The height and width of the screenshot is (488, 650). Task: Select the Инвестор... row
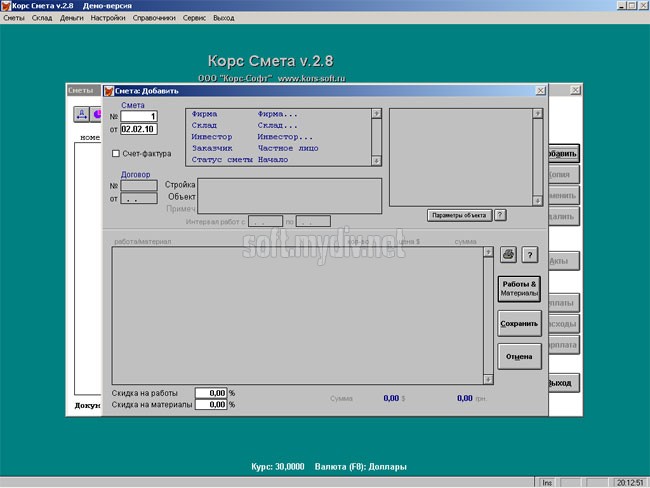[x=279, y=137]
